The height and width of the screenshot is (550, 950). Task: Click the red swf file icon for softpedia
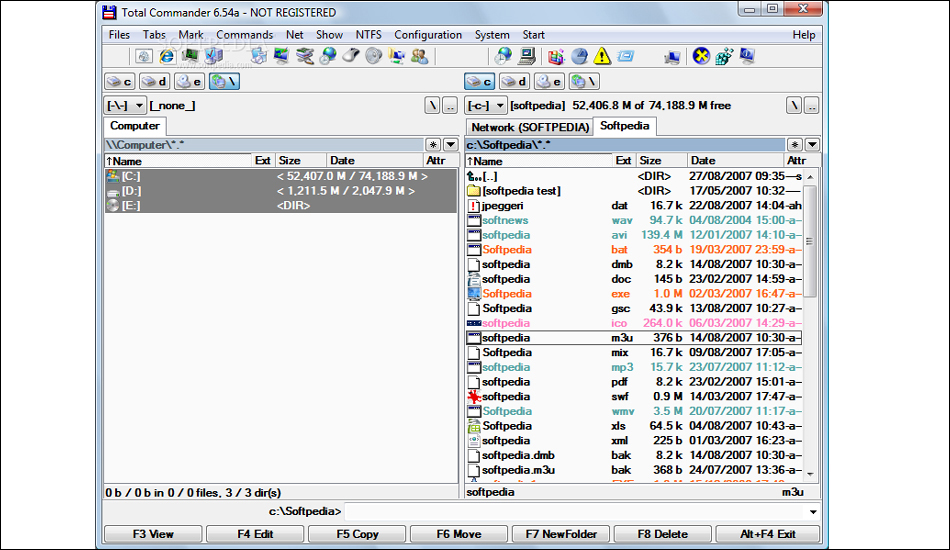pos(474,397)
